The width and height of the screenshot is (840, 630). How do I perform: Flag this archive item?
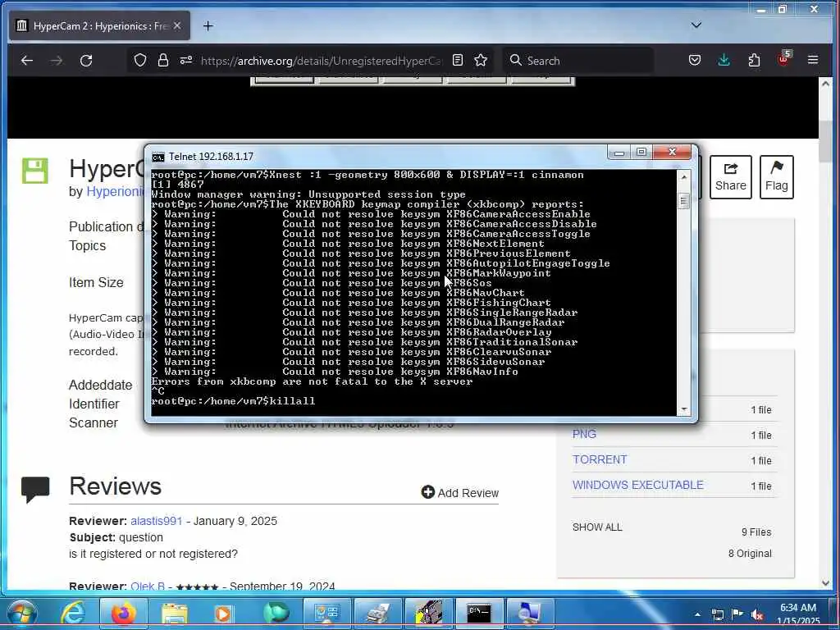click(776, 177)
